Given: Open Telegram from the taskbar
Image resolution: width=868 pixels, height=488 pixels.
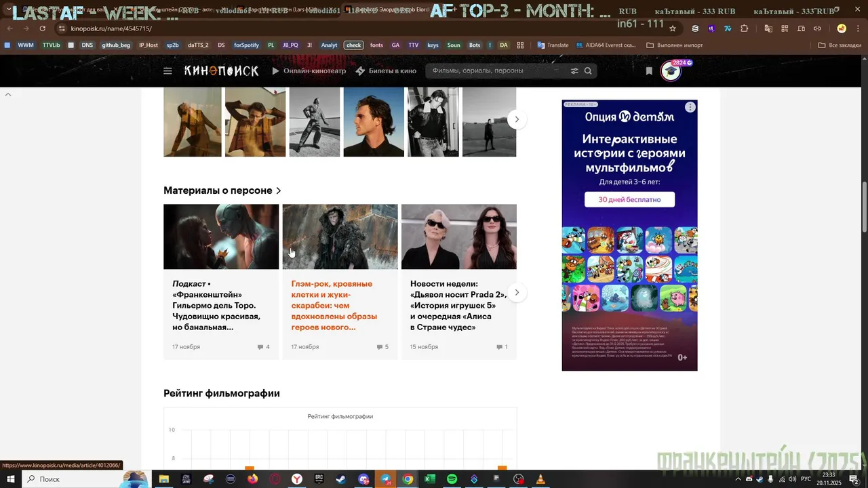Looking at the screenshot, I should coord(386,479).
